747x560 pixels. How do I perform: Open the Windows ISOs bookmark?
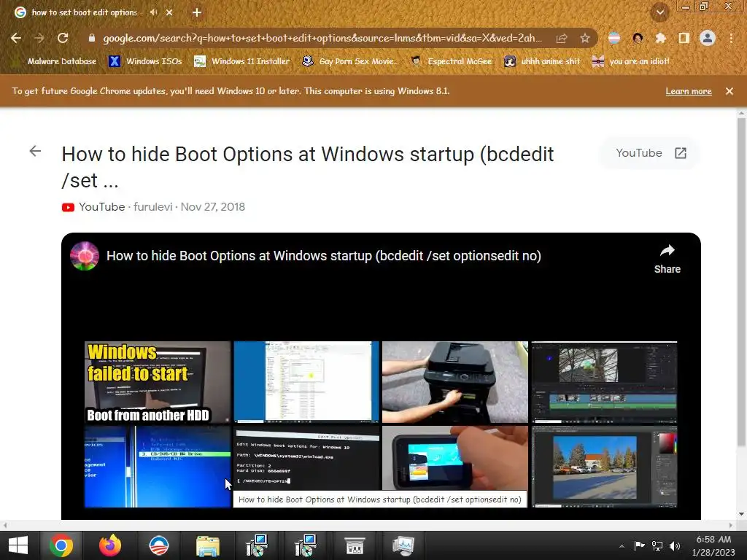(146, 61)
